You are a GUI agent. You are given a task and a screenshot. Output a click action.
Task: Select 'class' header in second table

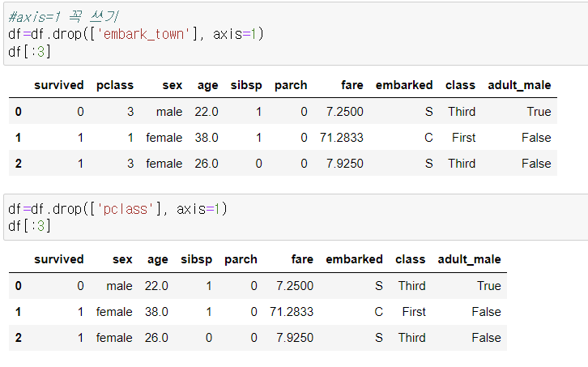point(411,259)
